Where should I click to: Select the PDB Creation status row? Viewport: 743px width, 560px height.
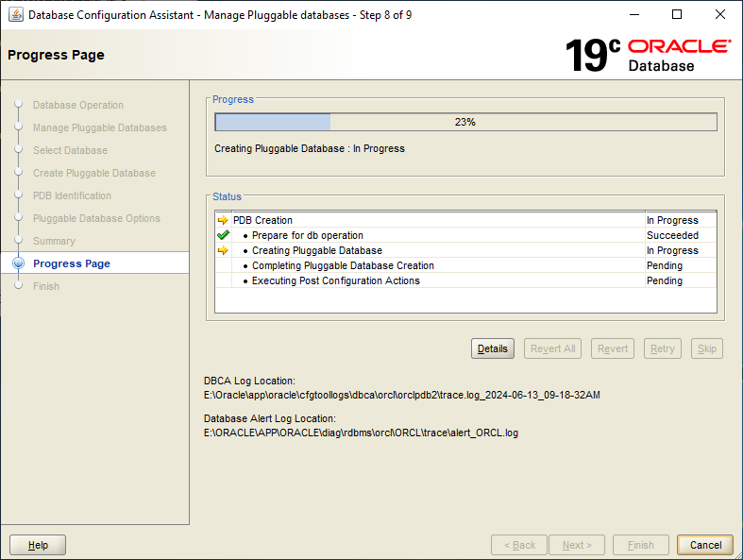click(465, 220)
